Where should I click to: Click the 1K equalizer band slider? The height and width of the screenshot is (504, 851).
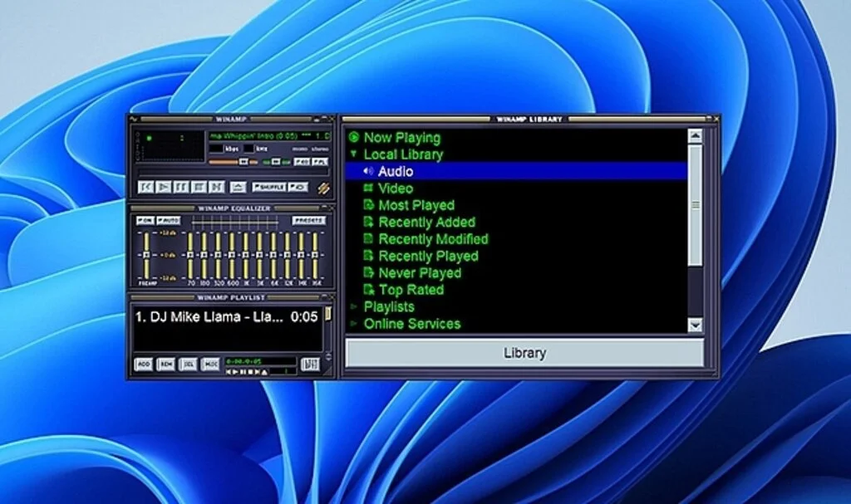point(245,255)
